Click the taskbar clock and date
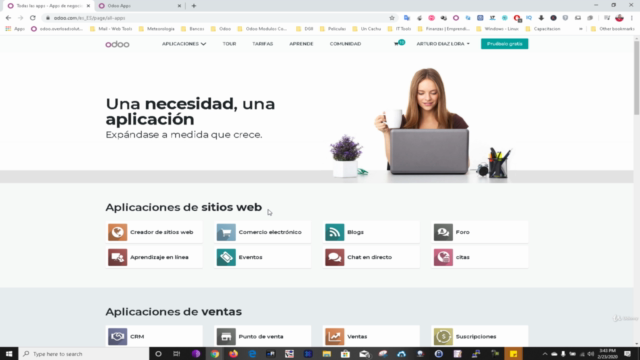Image resolution: width=640 pixels, height=360 pixels. [608, 354]
